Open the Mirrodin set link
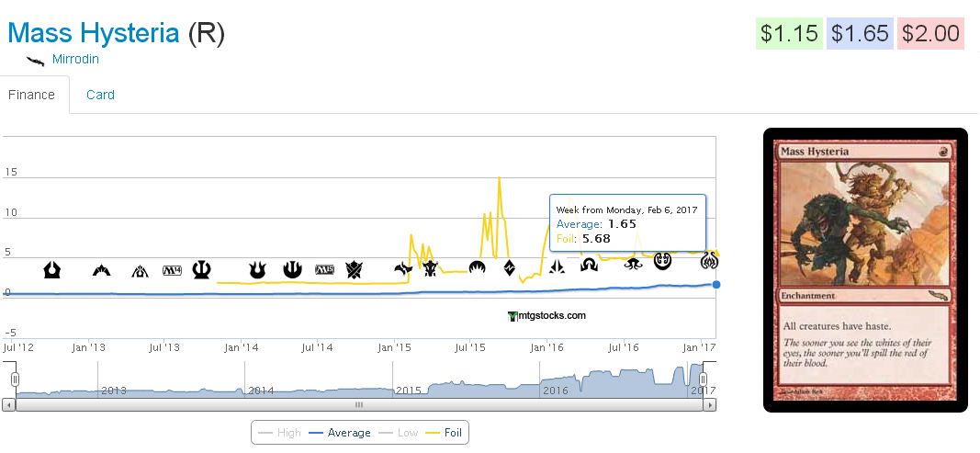Screen dimensions: 980x453 75,60
